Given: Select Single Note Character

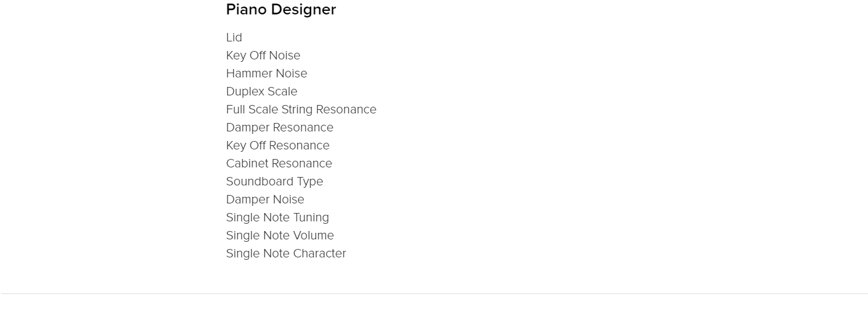Looking at the screenshot, I should tap(286, 253).
